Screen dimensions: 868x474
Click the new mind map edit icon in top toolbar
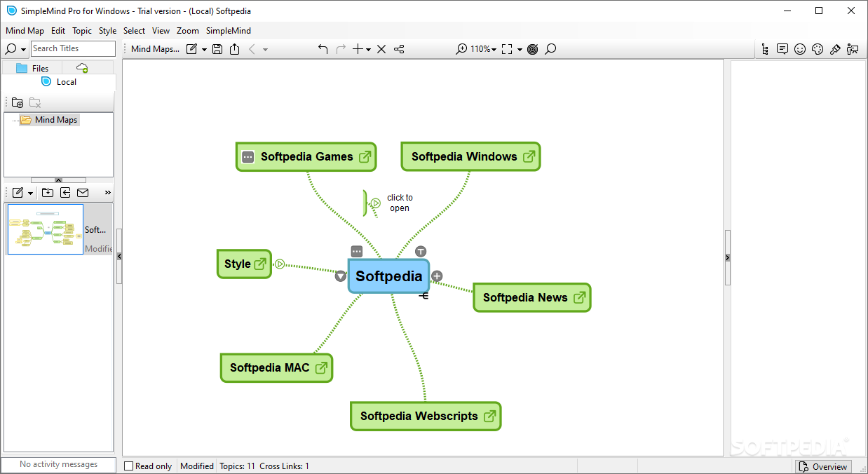192,49
